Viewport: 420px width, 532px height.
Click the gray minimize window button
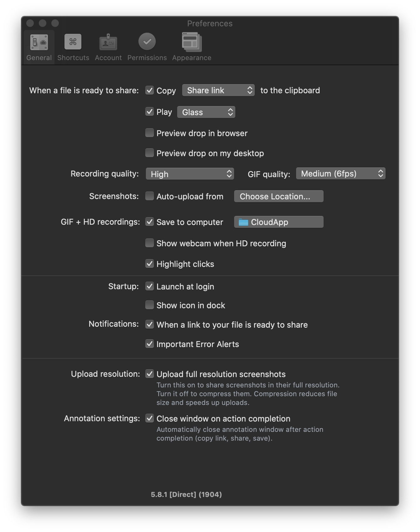(x=43, y=23)
